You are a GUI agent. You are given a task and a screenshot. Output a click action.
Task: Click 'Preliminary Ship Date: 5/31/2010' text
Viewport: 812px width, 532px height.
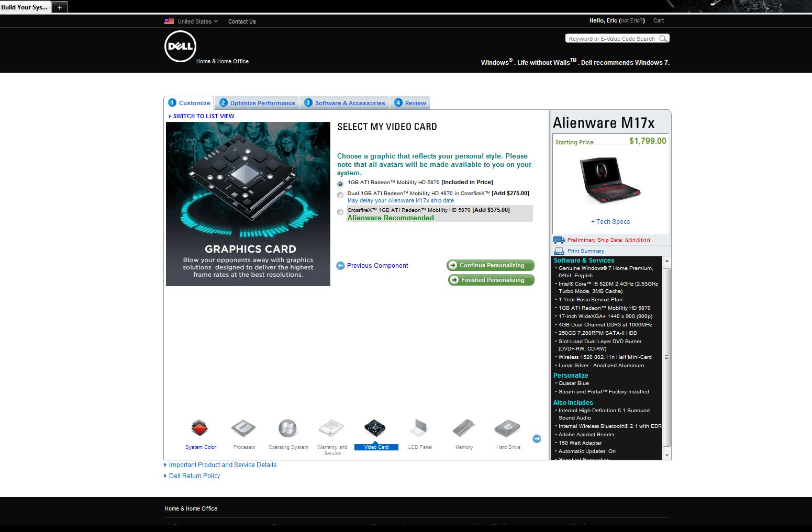click(x=608, y=240)
